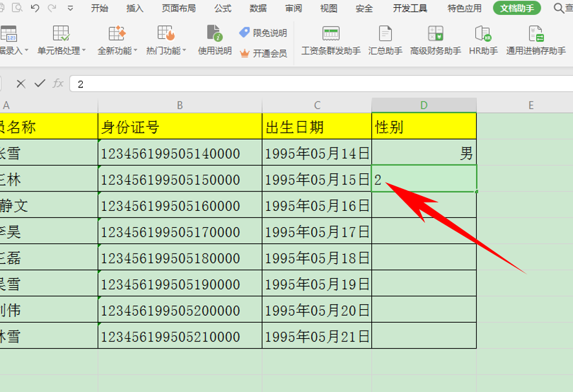Open the 录入 dropdown on the ribbon

(x=13, y=40)
